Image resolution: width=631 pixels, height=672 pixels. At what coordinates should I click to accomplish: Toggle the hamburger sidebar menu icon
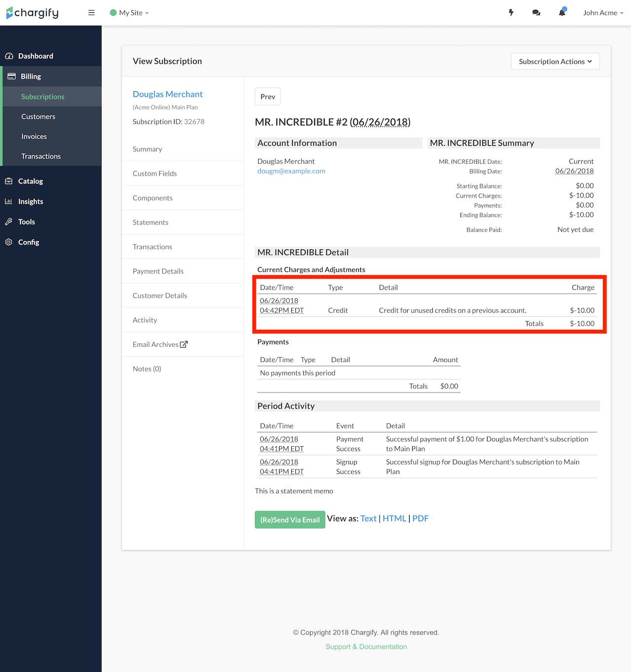coord(91,13)
